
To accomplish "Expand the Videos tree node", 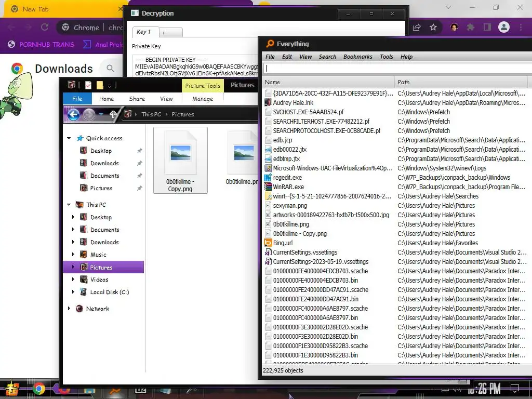I will (73, 280).
